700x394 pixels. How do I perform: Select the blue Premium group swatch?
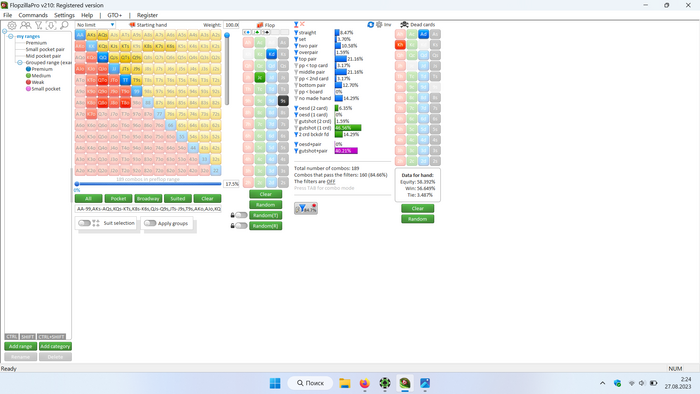click(28, 69)
